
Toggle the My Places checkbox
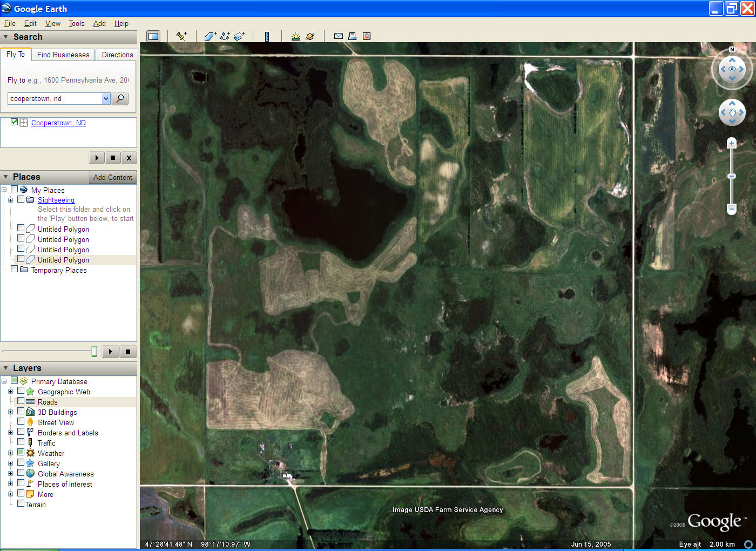point(15,189)
